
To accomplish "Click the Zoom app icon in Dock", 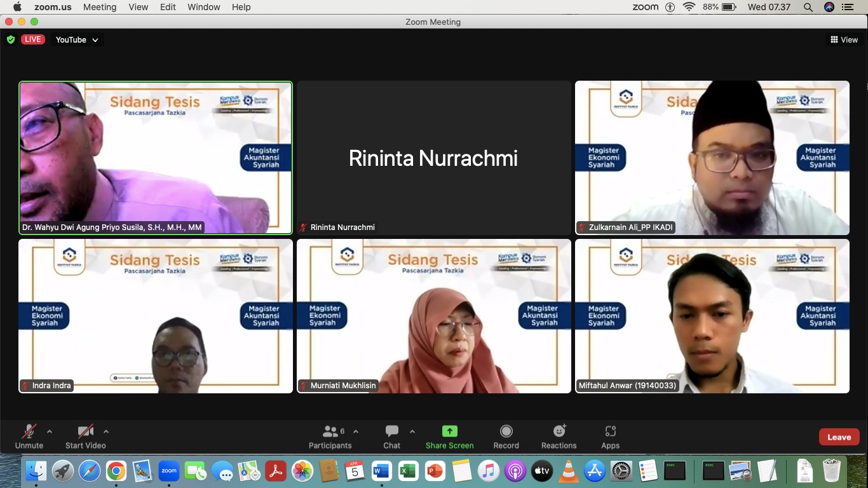I will pos(169,471).
